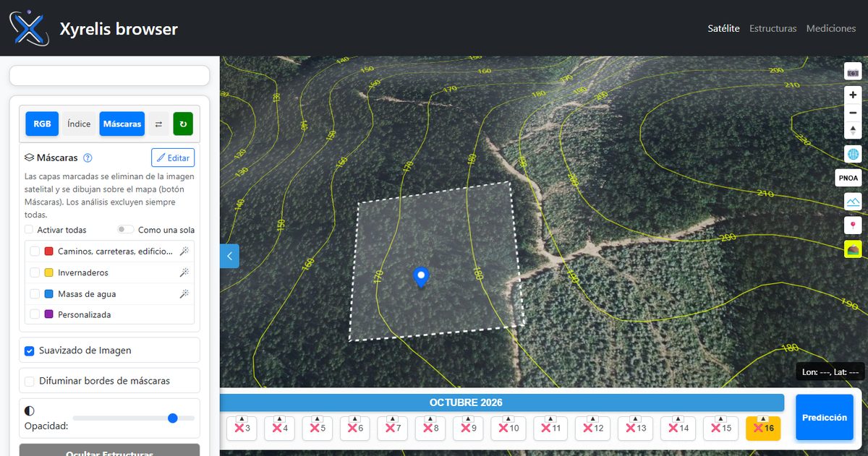Viewport: 868px width, 456px height.
Task: Select day 7 on the timeline
Action: [392, 428]
